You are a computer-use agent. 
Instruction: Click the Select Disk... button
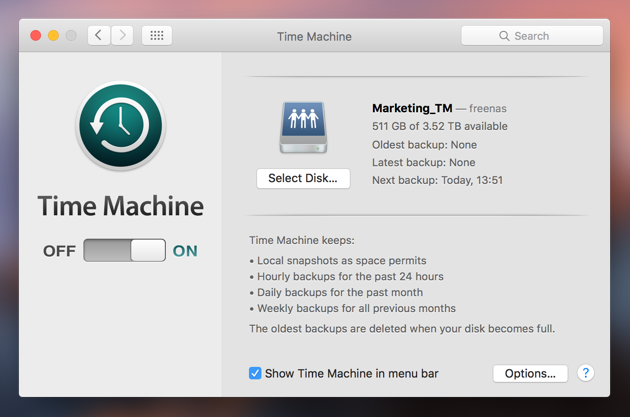(x=303, y=178)
